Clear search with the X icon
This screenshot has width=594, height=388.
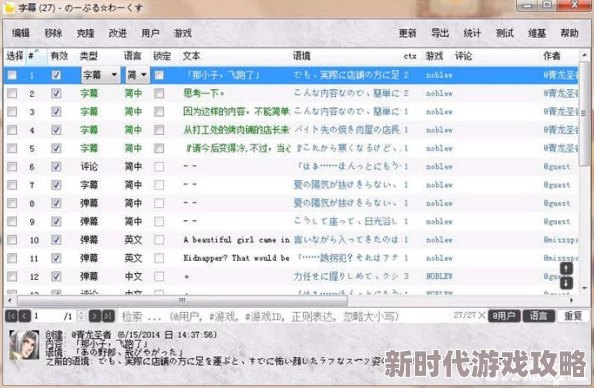point(481,315)
